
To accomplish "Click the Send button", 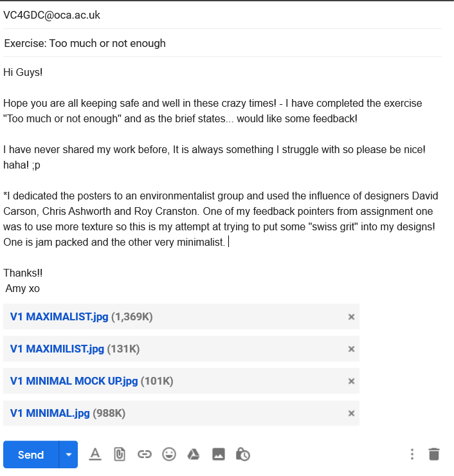I will 31,455.
